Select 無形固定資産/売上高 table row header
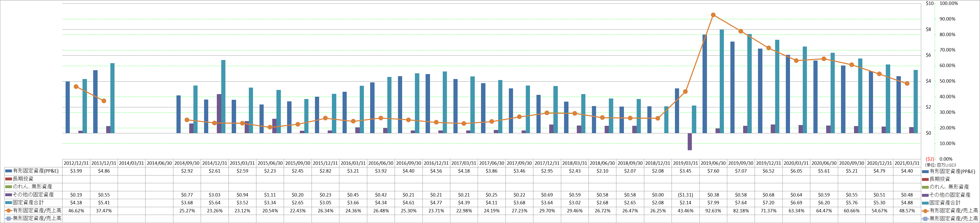 (34, 218)
